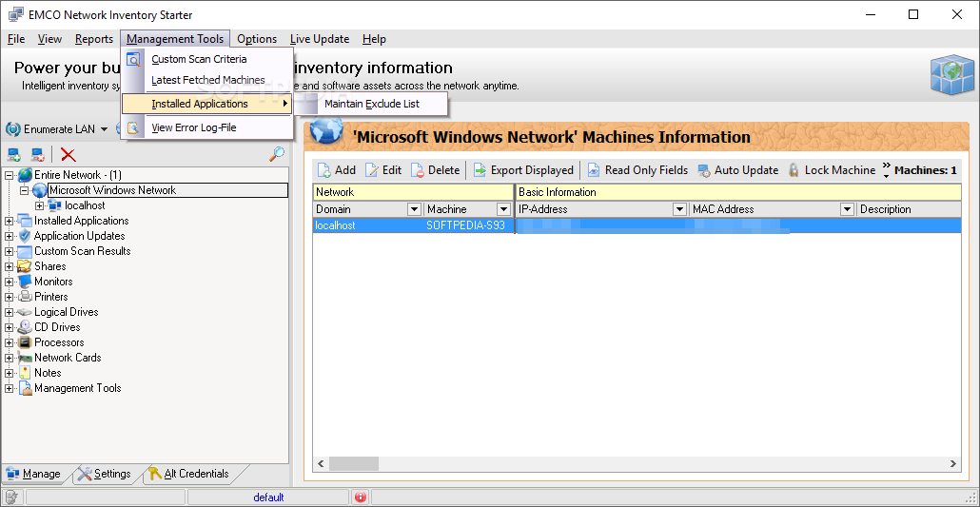The image size is (980, 507).
Task: Click the Application Updates shield icon
Action: pos(25,236)
